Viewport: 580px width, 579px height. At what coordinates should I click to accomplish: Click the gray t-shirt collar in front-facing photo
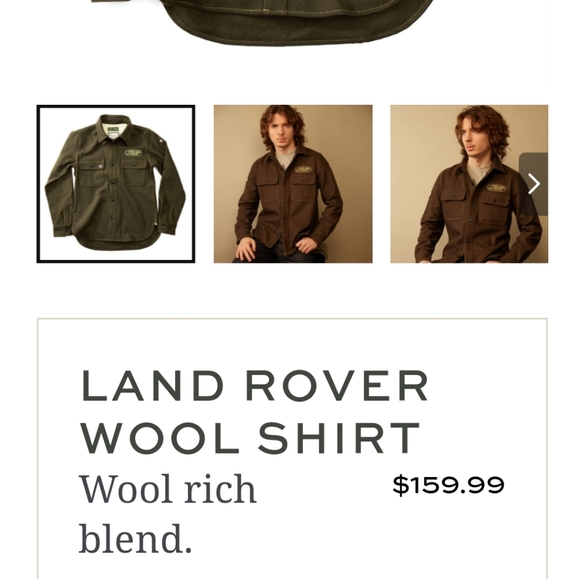(x=287, y=157)
